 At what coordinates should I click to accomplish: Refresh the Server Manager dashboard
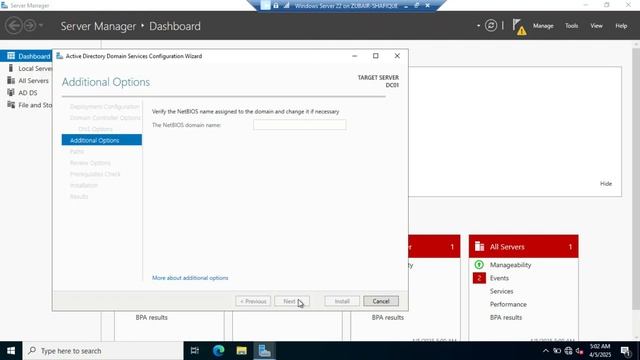pos(491,26)
